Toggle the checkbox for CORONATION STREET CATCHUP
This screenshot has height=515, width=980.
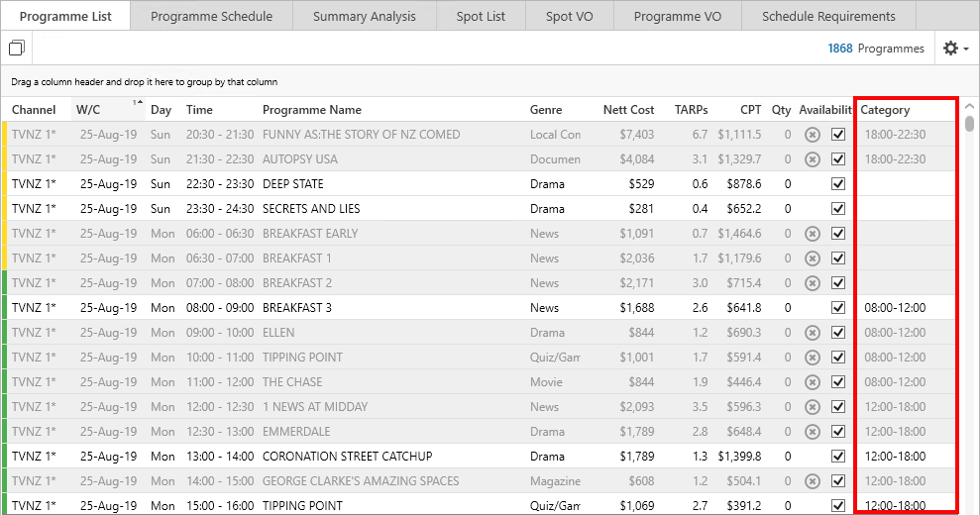(x=838, y=457)
